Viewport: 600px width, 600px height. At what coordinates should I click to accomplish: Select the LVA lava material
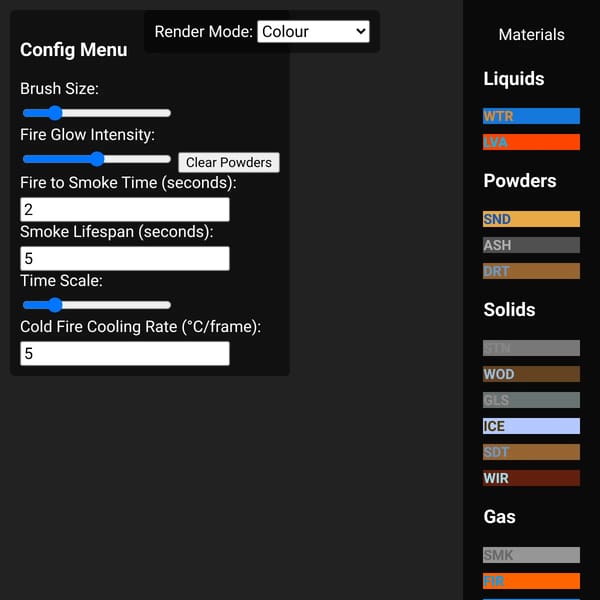[x=531, y=142]
